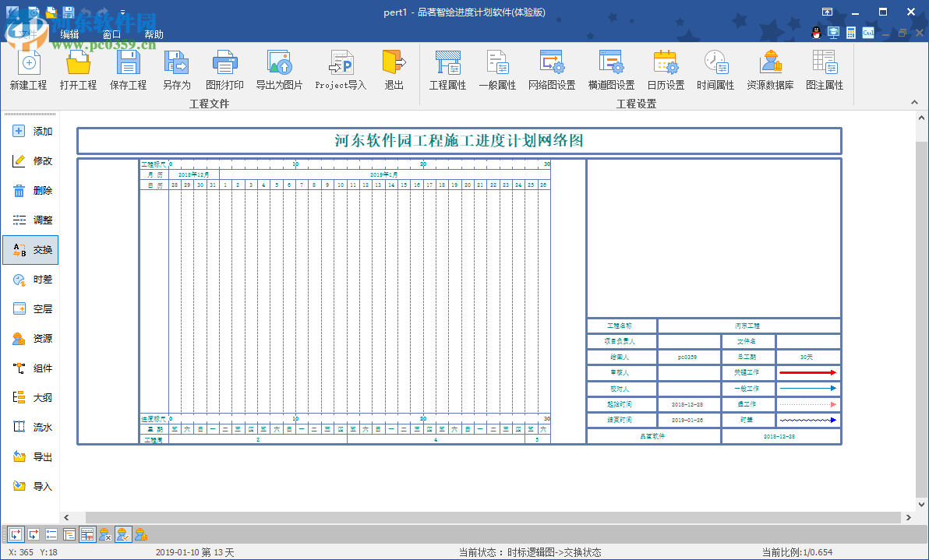Click vertical scrollbar up arrow
Viewport: 929px width, 560px height.
(921, 118)
